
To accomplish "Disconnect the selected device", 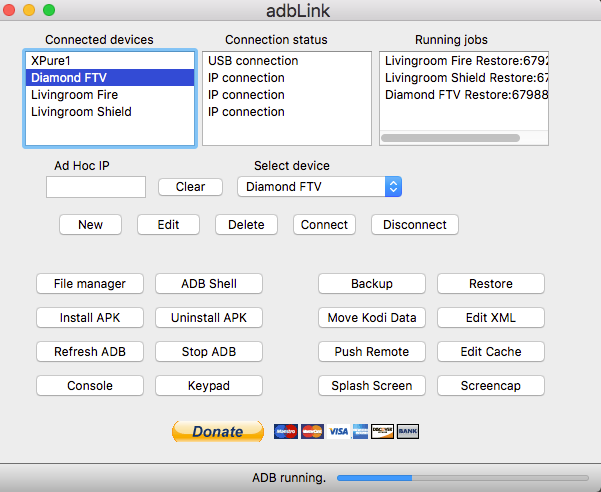I will [415, 225].
